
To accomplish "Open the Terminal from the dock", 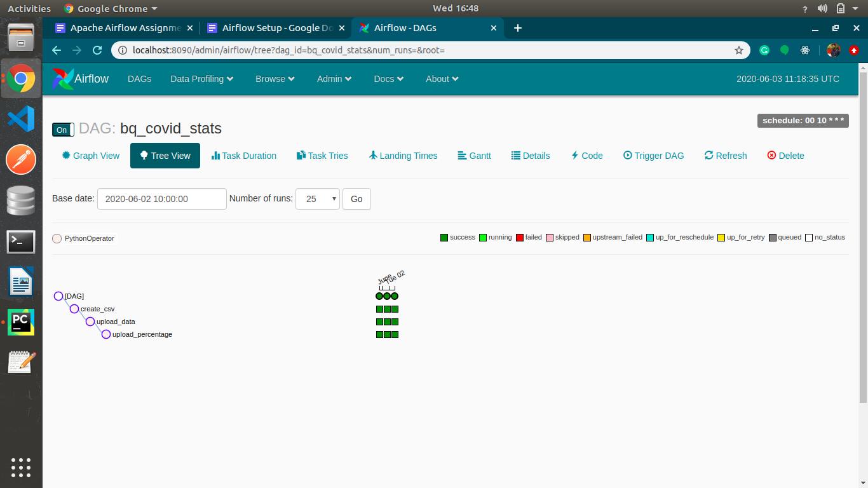I will [x=21, y=241].
